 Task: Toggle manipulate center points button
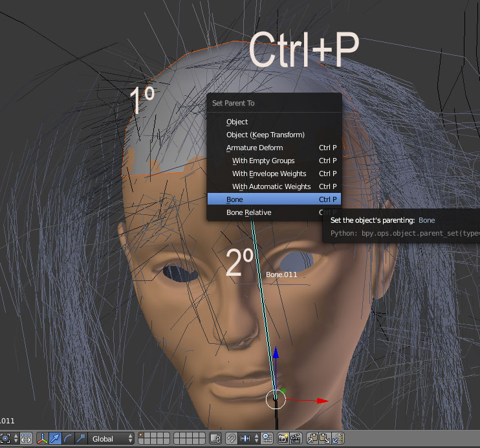click(26, 439)
